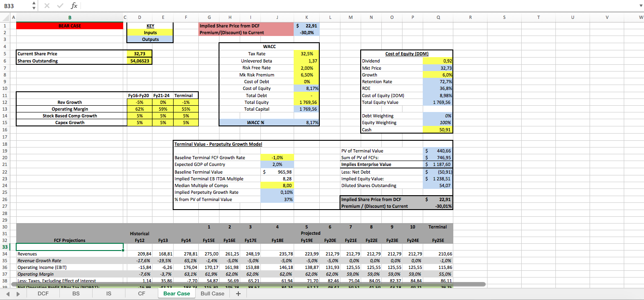Screen dimensions: 644x300
Task: Select the Fy16-Fy20 column heading
Action: pos(139,95)
